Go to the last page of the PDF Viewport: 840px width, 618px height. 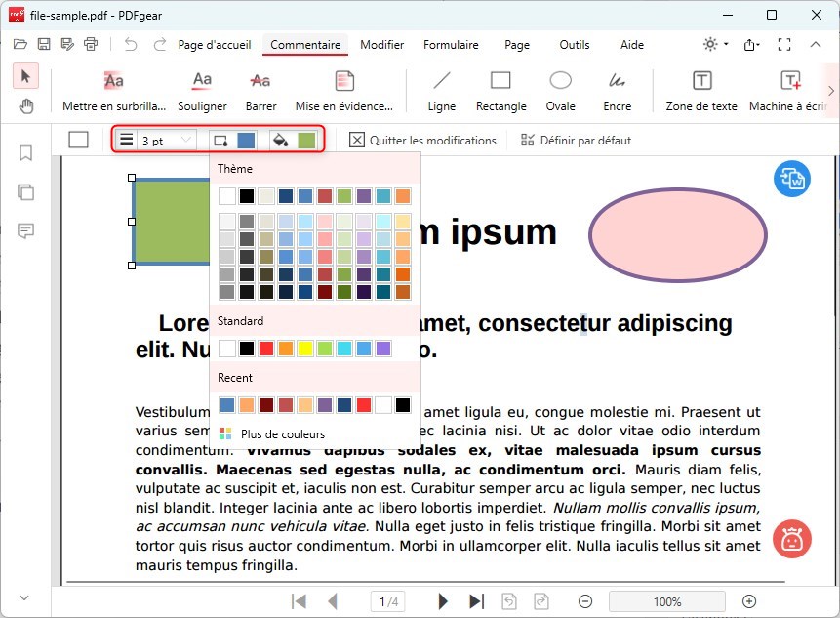coord(478,601)
